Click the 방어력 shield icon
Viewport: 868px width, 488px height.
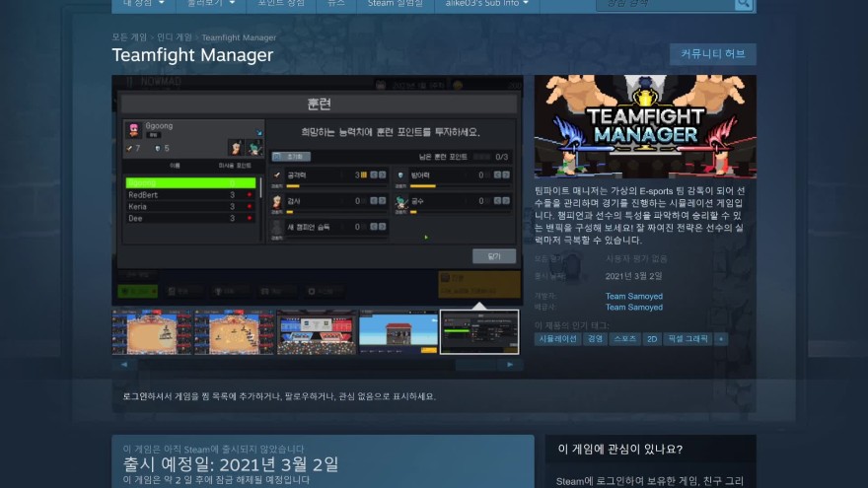tap(400, 175)
